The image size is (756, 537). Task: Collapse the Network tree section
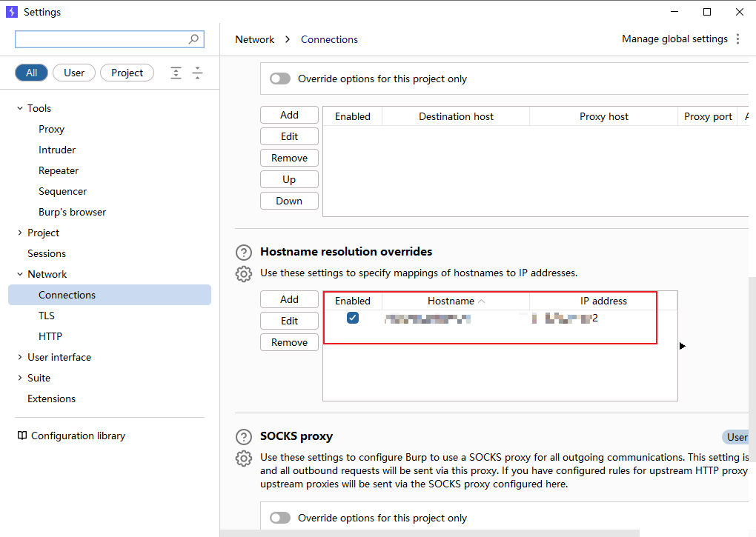point(20,274)
